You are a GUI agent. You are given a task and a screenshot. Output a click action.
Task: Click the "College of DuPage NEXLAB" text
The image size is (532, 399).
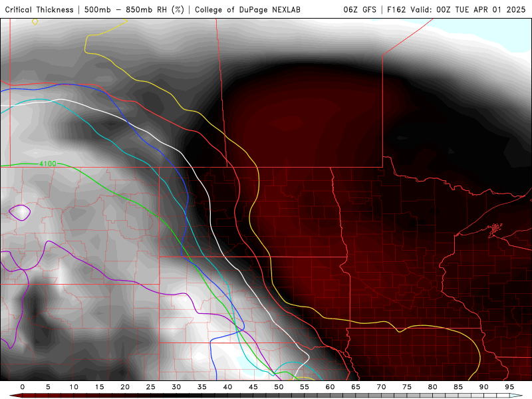pyautogui.click(x=247, y=9)
